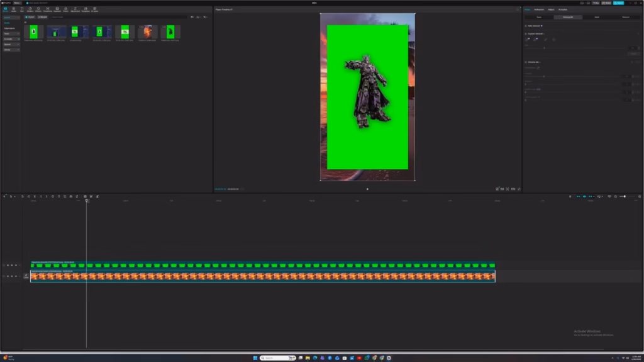Select the second custom removal brush icon
The width and height of the screenshot is (644, 362).
tap(536, 40)
